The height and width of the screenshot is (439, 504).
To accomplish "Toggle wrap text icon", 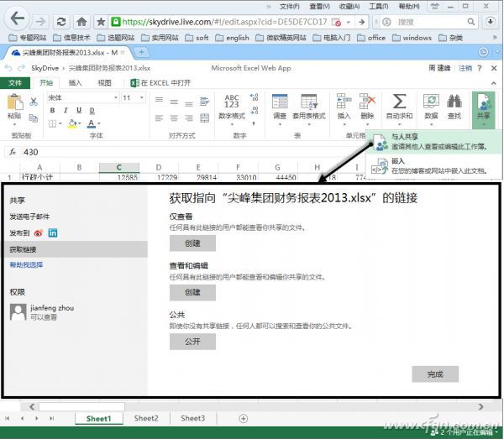I will click(204, 102).
